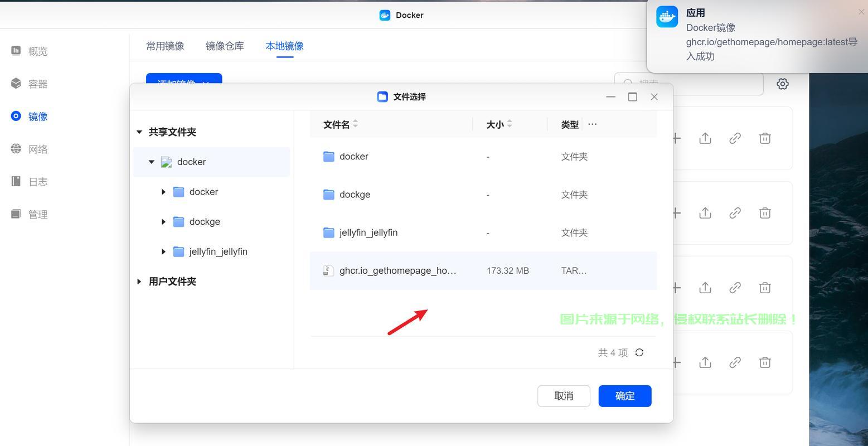Open the 管理 management sidebar item

tap(30, 214)
